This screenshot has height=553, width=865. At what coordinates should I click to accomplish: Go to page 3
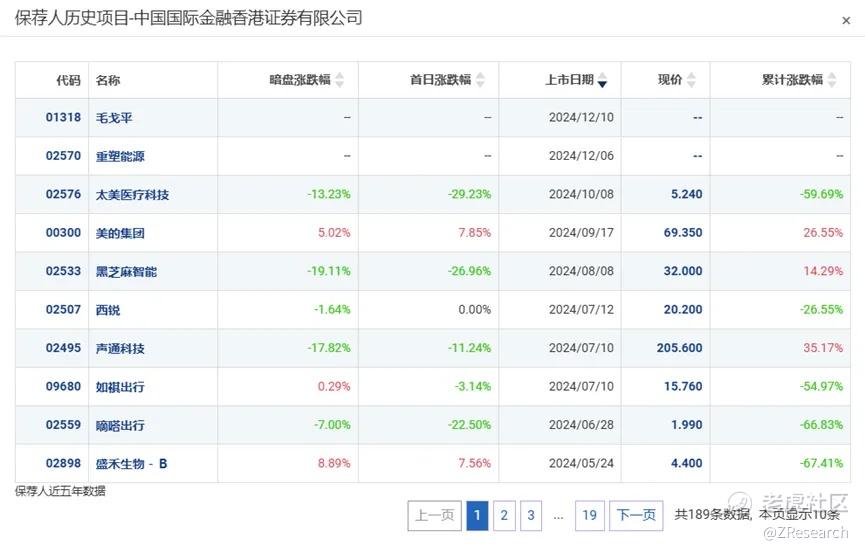click(531, 515)
